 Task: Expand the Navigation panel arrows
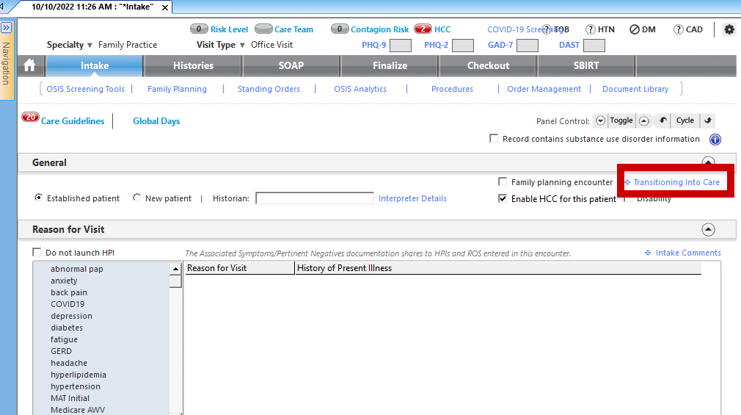pyautogui.click(x=6, y=28)
